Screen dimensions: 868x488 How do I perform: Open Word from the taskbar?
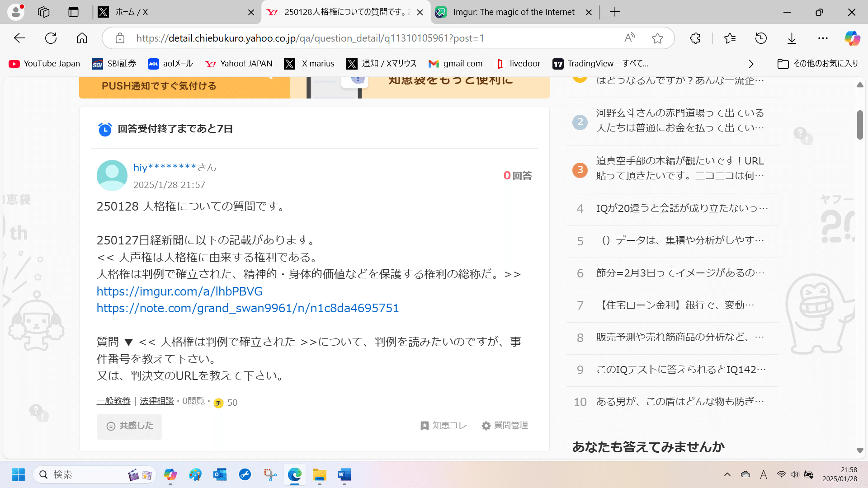click(344, 474)
